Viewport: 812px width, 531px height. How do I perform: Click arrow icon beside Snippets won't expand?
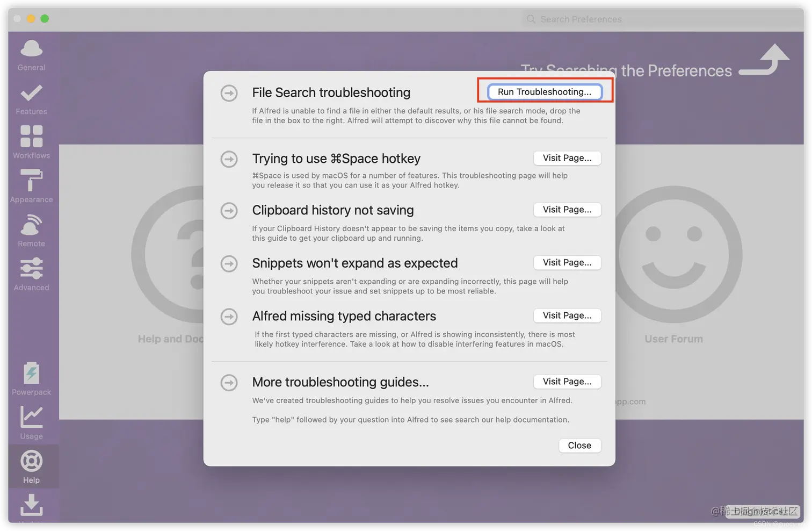229,264
